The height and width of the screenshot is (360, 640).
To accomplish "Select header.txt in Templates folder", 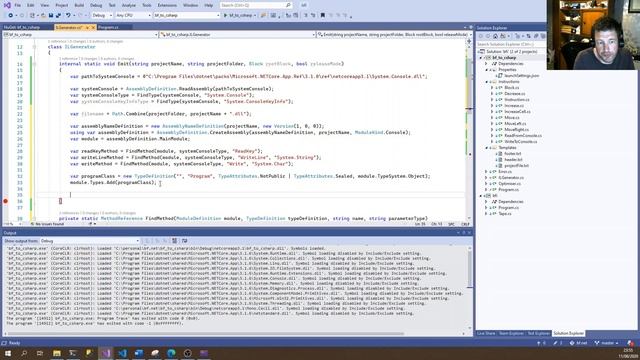I will 513,160.
